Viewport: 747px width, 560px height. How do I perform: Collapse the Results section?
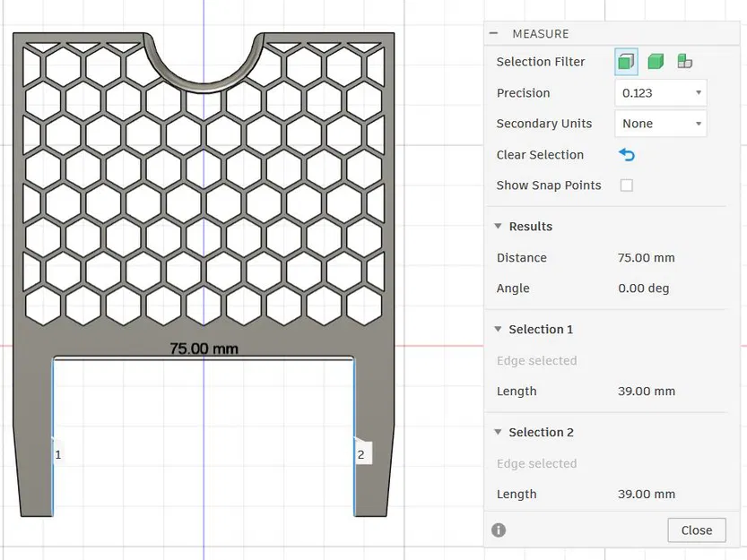coord(499,227)
